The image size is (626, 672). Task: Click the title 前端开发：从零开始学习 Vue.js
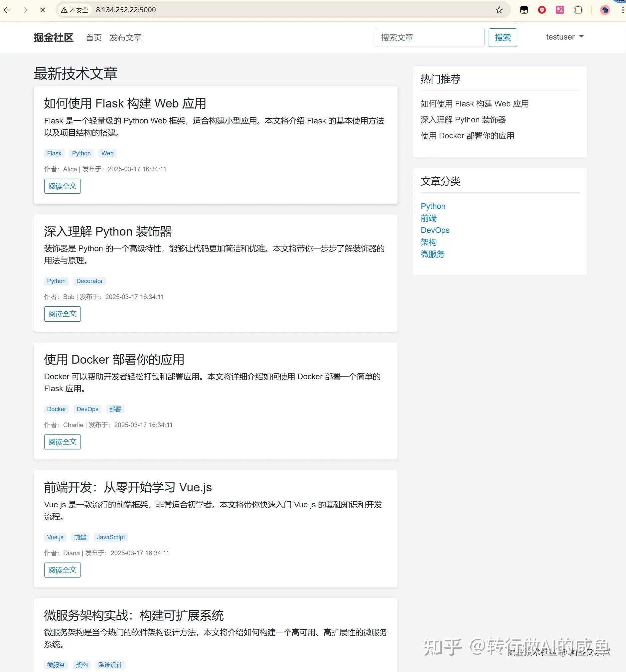point(128,487)
